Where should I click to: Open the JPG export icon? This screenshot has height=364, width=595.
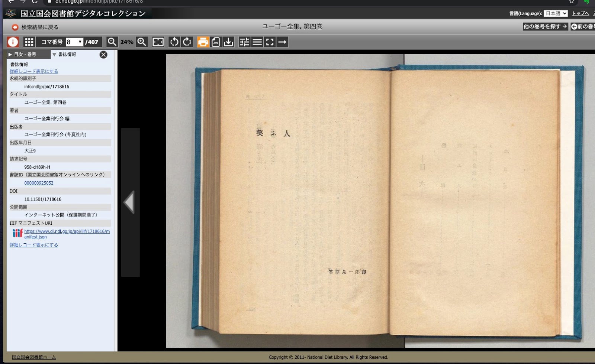pos(216,42)
